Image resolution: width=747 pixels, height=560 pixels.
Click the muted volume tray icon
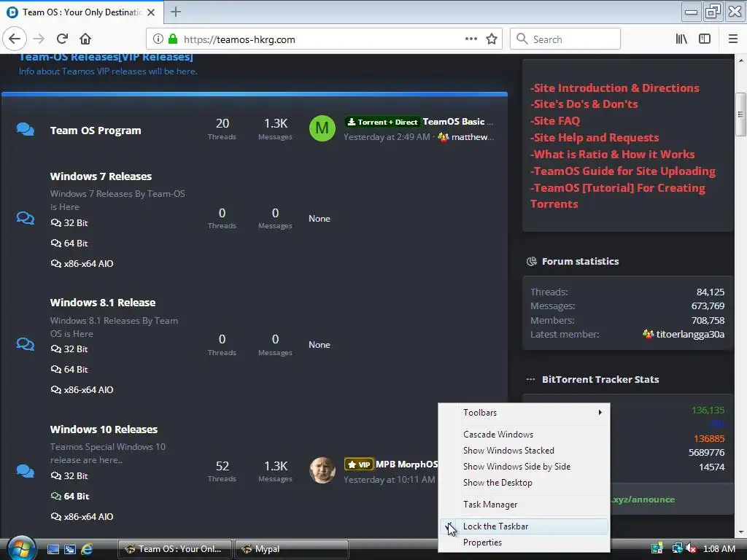[692, 548]
